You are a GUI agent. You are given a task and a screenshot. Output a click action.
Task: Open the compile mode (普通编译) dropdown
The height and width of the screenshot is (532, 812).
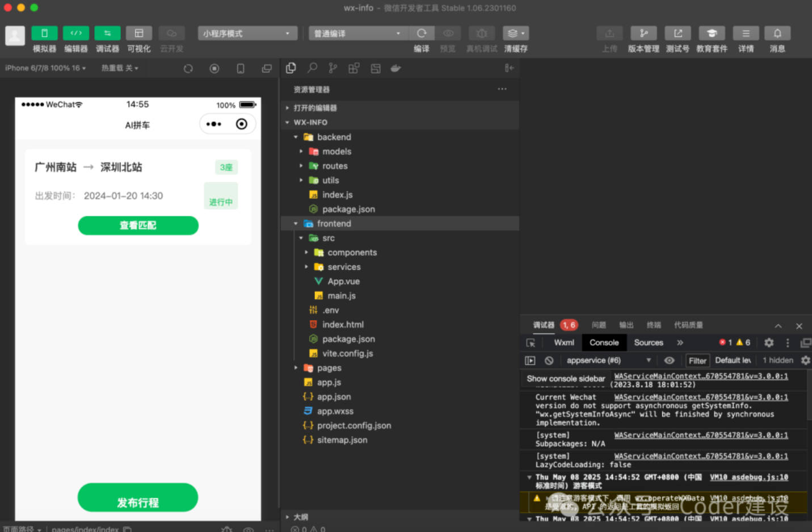pyautogui.click(x=358, y=33)
